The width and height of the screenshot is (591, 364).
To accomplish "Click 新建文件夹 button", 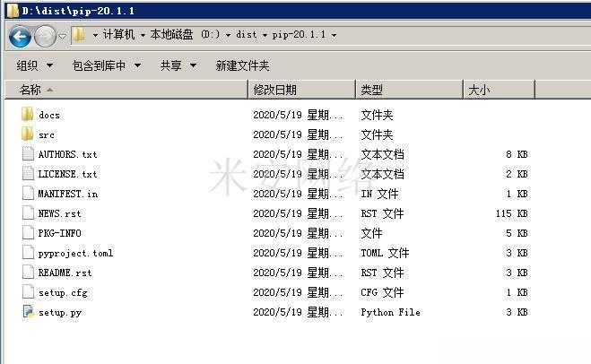I will pos(242,65).
